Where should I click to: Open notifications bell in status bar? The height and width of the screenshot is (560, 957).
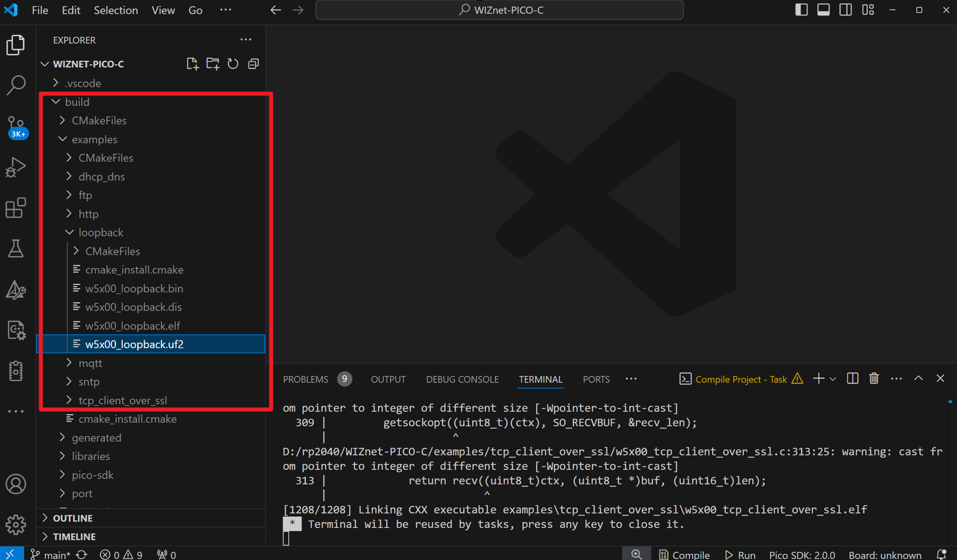pyautogui.click(x=941, y=554)
